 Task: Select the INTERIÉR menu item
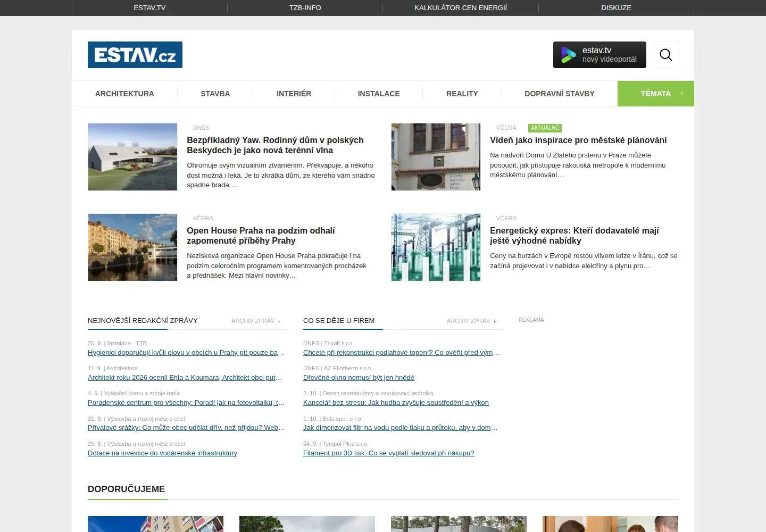pos(294,94)
